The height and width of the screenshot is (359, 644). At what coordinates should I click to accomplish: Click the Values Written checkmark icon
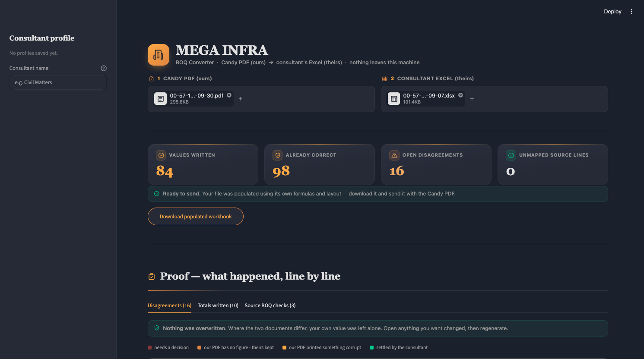(161, 155)
